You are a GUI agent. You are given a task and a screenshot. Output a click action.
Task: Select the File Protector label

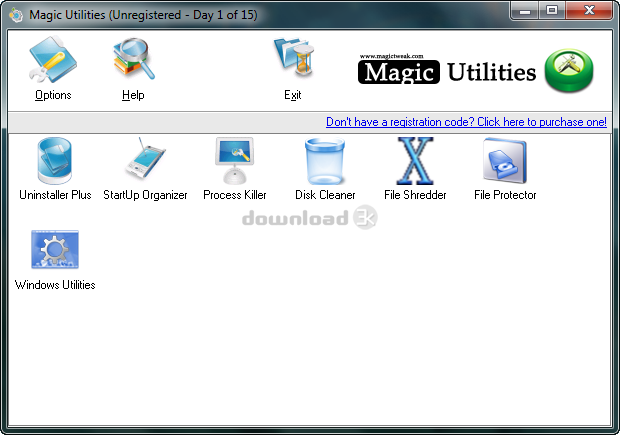pos(505,195)
